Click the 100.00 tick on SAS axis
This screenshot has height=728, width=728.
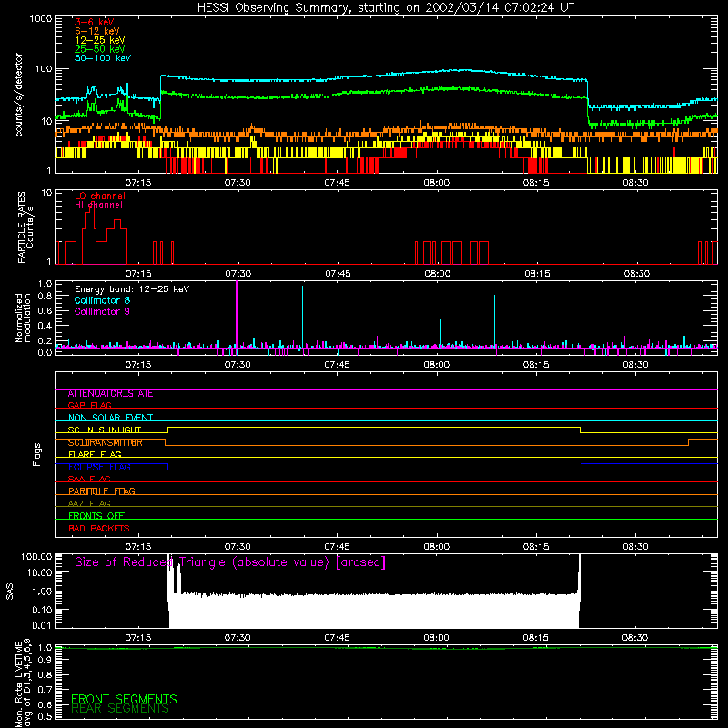(x=36, y=557)
